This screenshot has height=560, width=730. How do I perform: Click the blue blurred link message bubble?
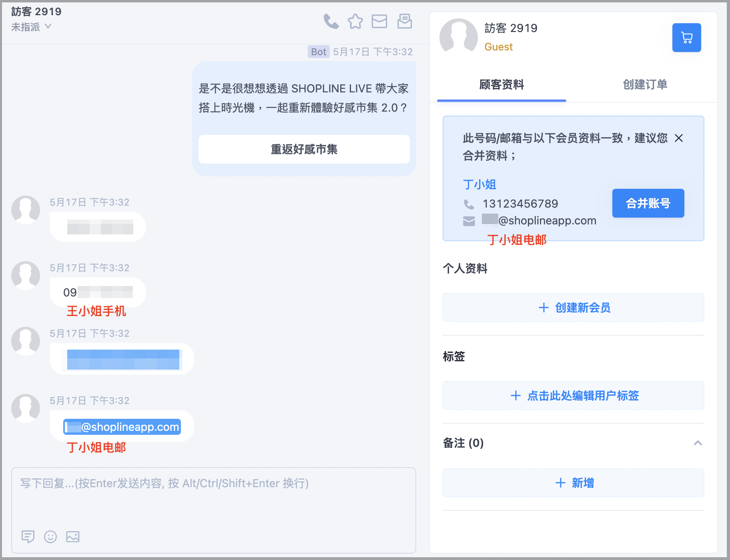pos(122,359)
